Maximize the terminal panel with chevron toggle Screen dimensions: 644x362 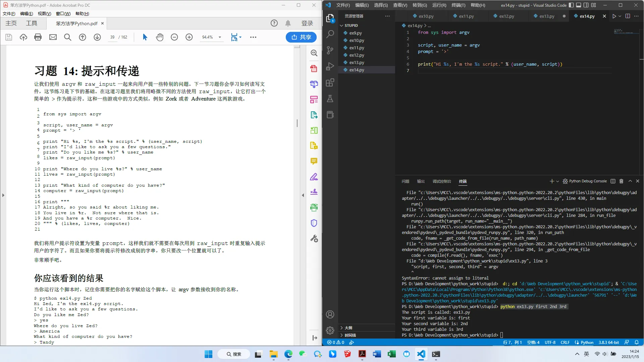(x=630, y=181)
